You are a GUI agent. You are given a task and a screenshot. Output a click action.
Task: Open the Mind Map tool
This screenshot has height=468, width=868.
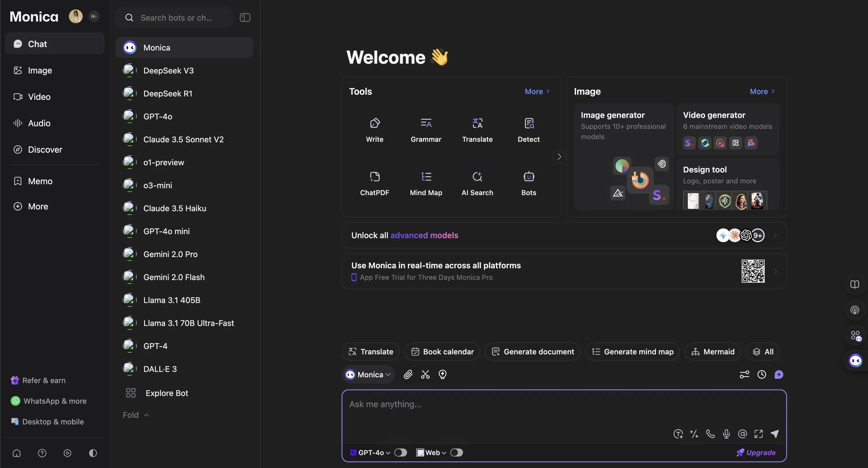pos(426,184)
